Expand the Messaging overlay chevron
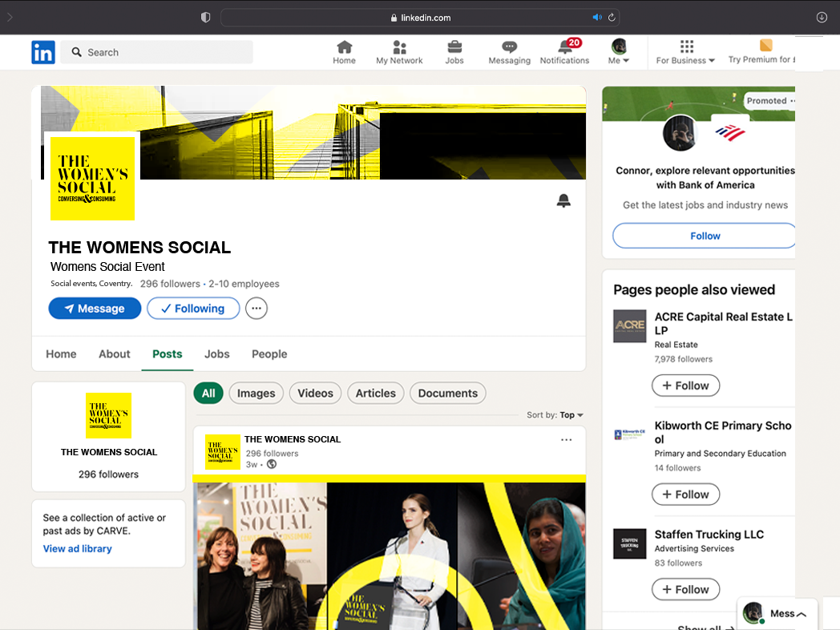This screenshot has height=630, width=840. tap(802, 614)
